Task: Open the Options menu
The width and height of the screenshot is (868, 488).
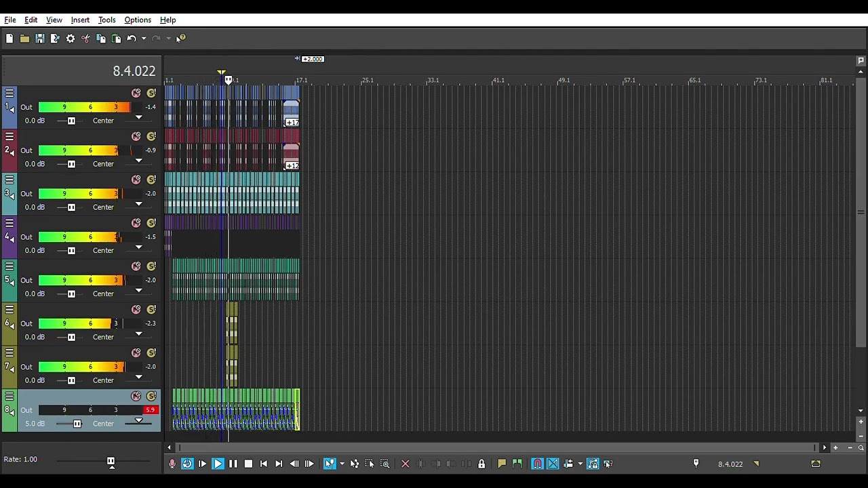Action: [x=138, y=20]
